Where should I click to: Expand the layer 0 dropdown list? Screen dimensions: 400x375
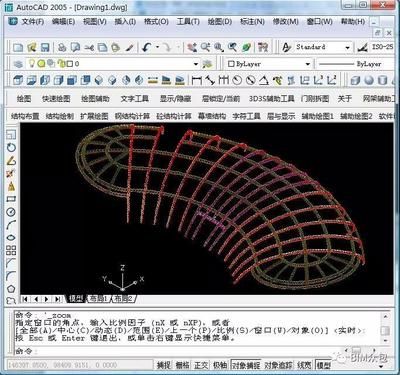[196, 64]
